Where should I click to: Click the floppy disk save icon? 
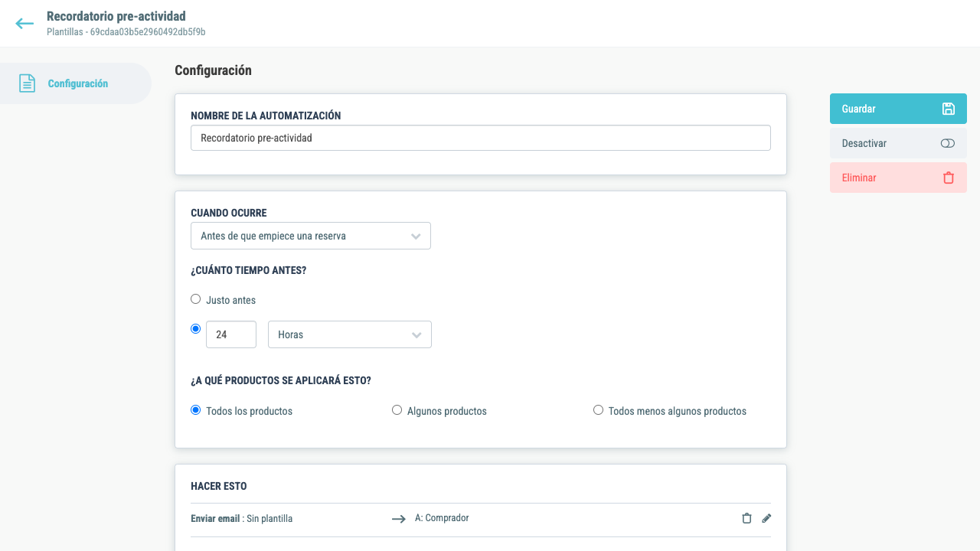click(x=948, y=109)
